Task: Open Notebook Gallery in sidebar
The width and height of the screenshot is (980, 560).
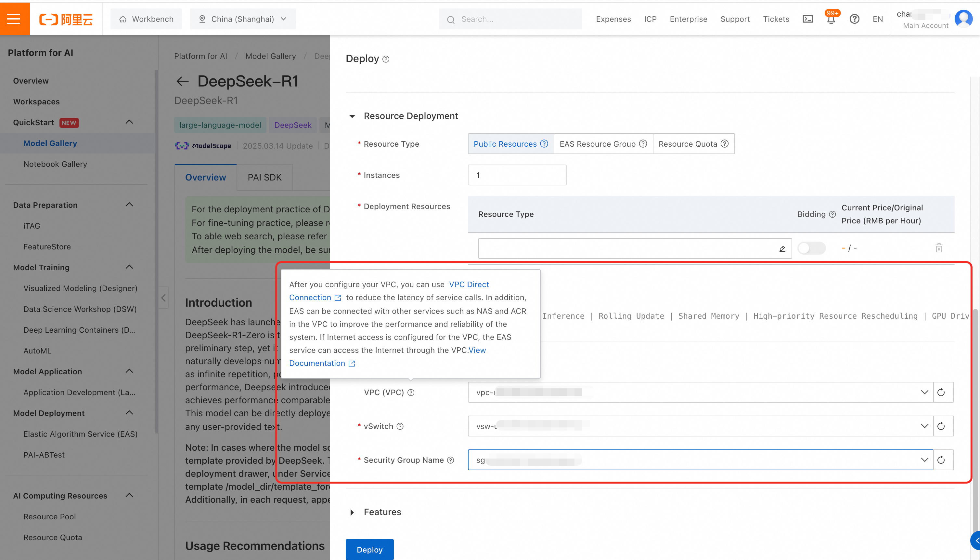Action: coord(55,164)
